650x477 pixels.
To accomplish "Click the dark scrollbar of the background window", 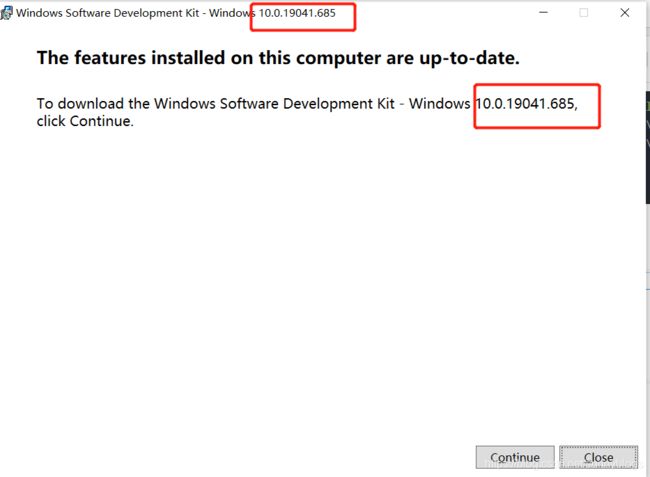I will (x=648, y=147).
